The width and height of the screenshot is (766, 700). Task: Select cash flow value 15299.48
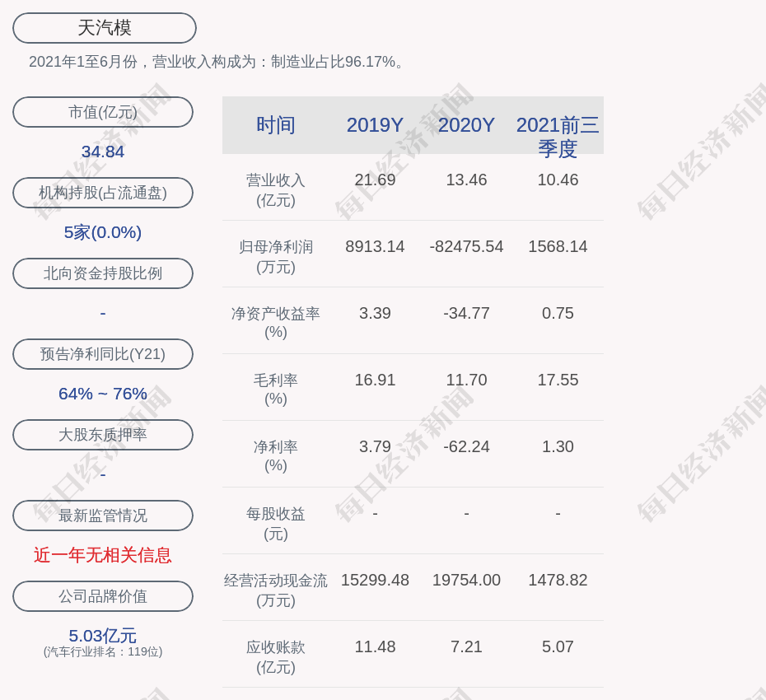click(375, 580)
